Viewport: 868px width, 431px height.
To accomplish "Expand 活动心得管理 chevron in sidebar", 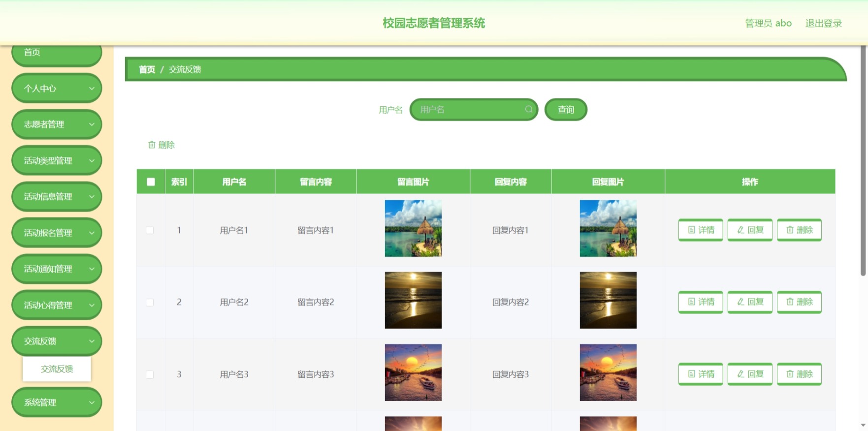I will click(92, 305).
